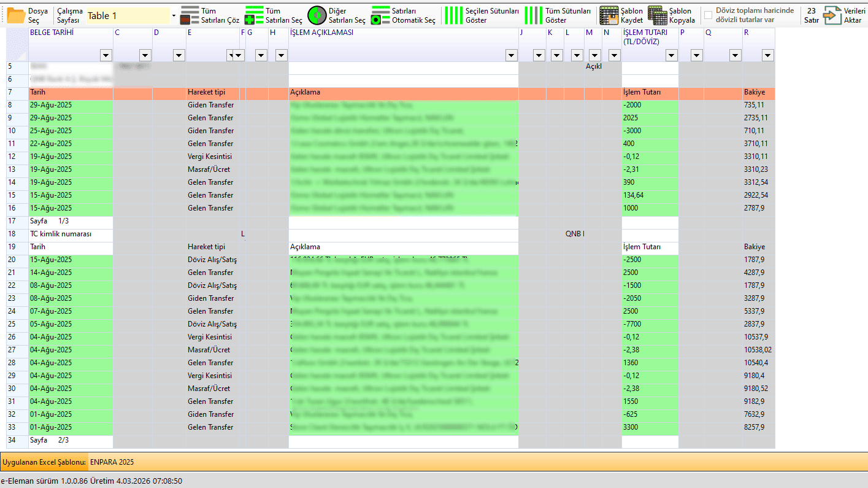868x488 pixels.
Task: Toggle the Döviz toplamı haricinde checkbox
Action: (709, 15)
